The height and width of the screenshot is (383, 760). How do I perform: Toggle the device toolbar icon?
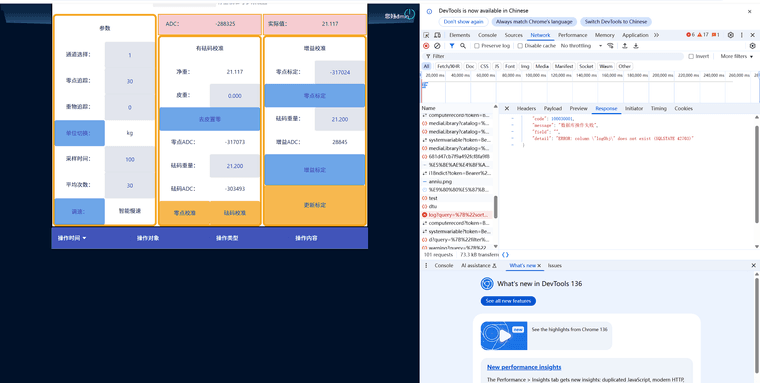(437, 35)
